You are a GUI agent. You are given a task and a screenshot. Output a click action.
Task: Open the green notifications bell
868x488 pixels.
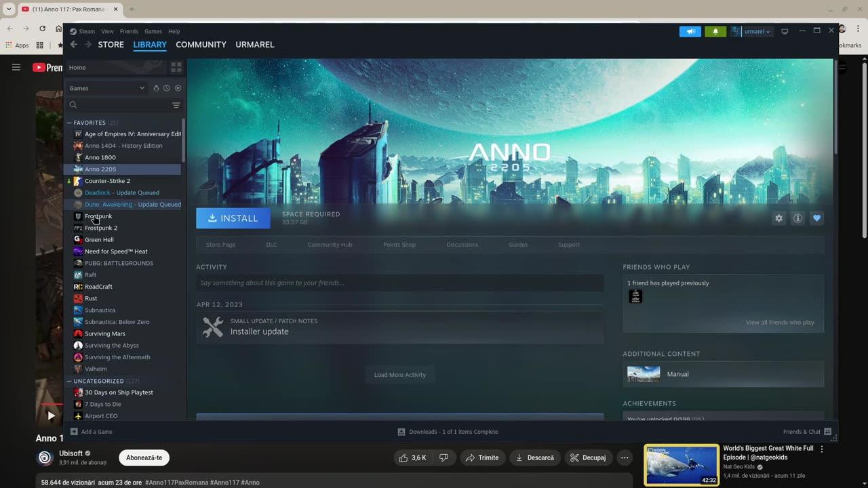pyautogui.click(x=715, y=31)
